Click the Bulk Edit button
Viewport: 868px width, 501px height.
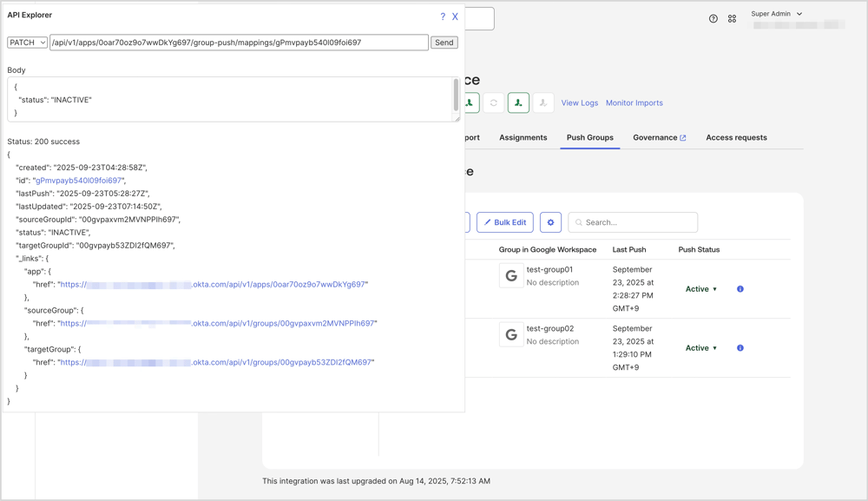pyautogui.click(x=505, y=222)
